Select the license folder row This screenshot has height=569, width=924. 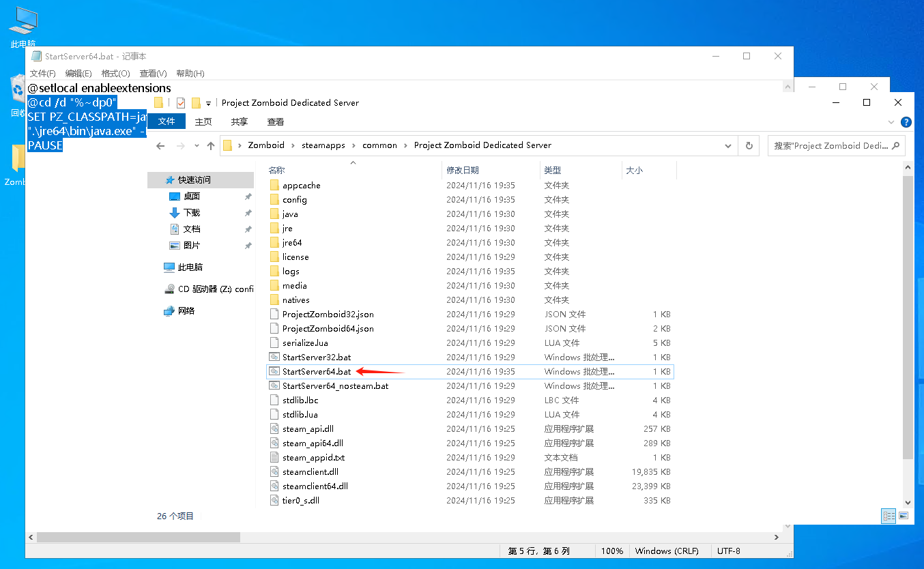pyautogui.click(x=470, y=257)
